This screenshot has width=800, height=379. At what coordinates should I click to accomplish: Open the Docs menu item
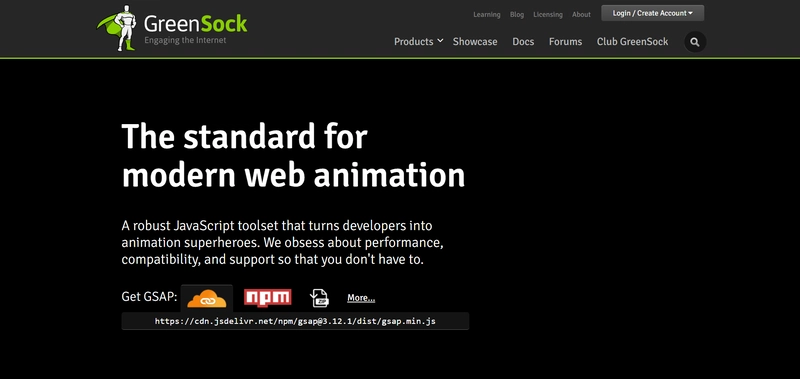tap(523, 42)
